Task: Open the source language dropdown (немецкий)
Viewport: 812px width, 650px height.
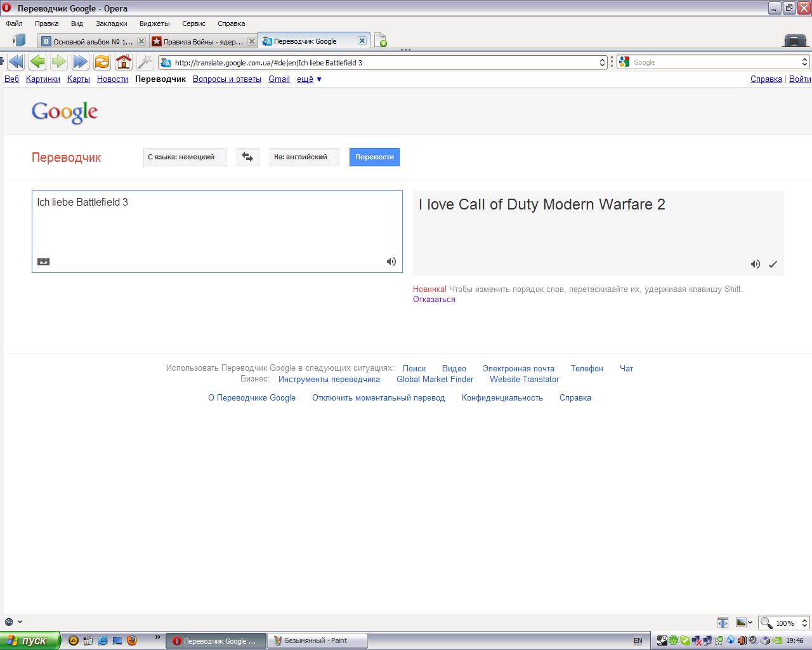Action: point(185,157)
